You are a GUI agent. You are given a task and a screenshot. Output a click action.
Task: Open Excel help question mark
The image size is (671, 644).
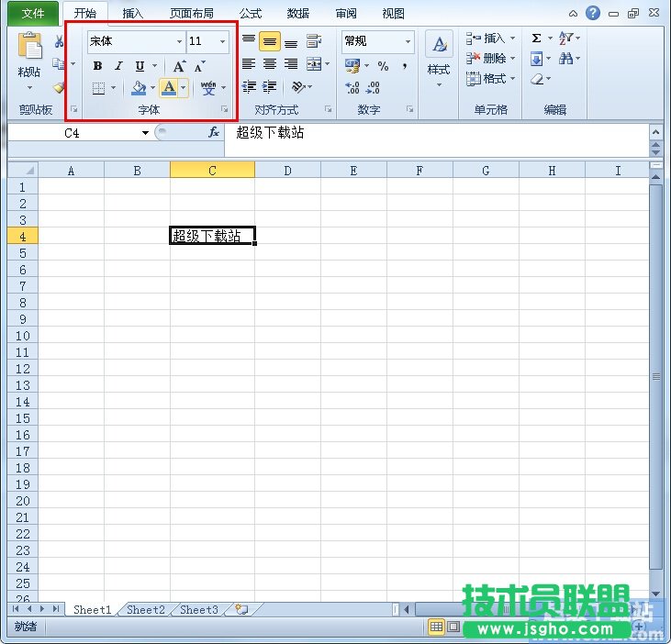(x=593, y=13)
